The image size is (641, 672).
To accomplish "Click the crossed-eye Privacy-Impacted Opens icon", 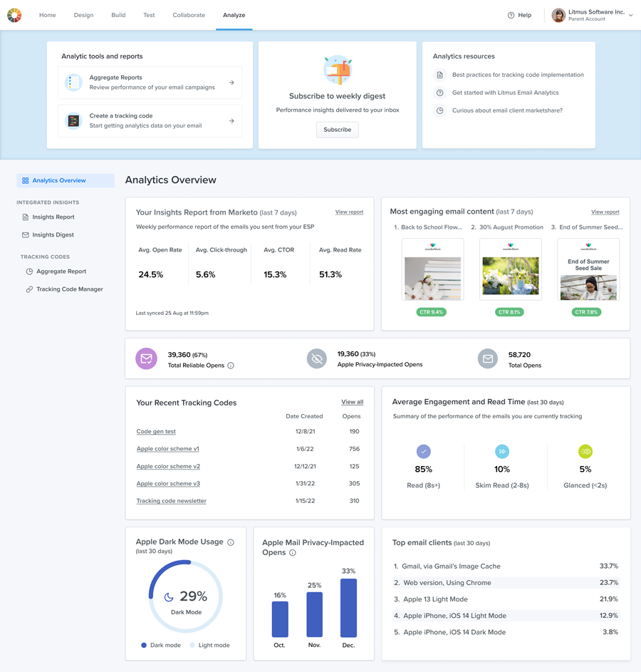I will (317, 358).
